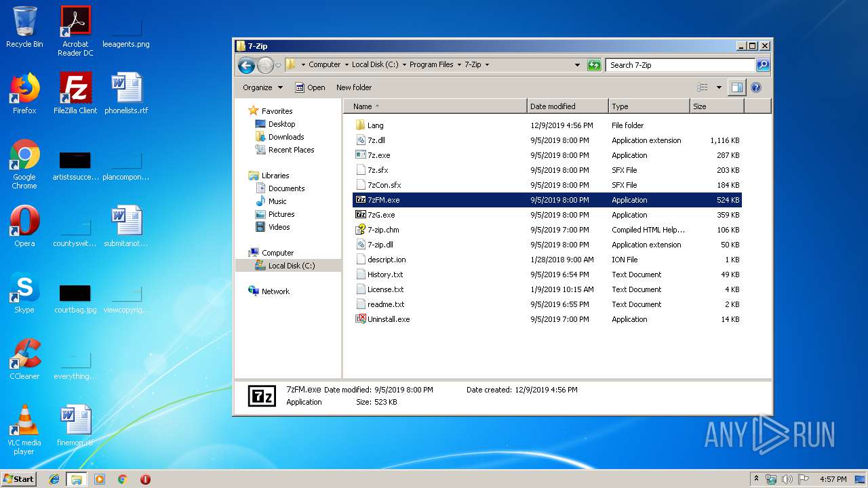Open Desktop under Favorites
This screenshot has width=868, height=488.
coord(281,124)
